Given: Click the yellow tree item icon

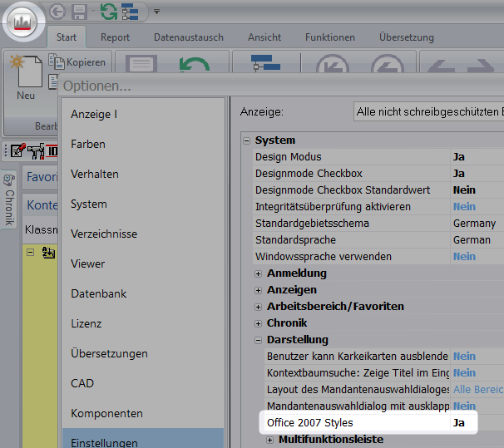Looking at the screenshot, I should tap(48, 253).
